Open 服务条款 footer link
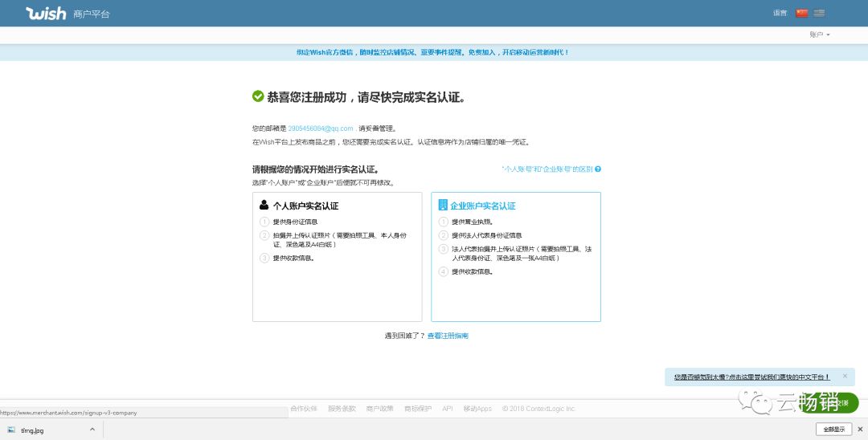This screenshot has width=868, height=440. [x=342, y=409]
